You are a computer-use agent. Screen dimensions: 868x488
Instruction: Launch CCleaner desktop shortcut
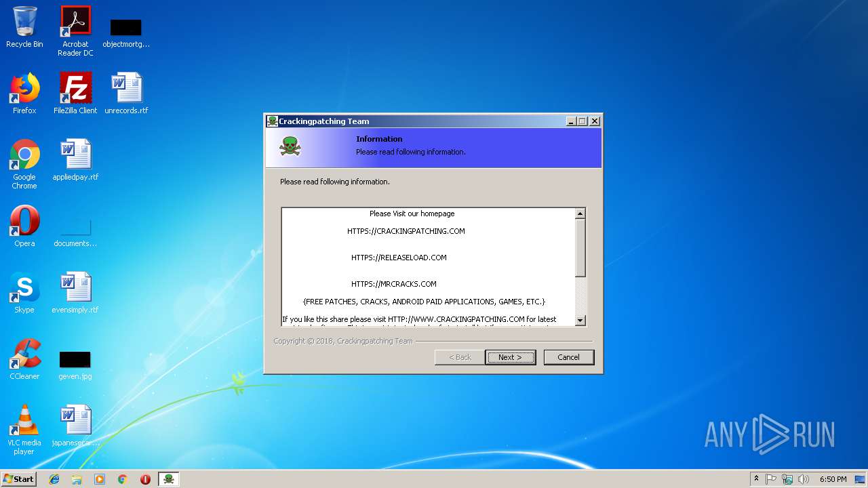click(24, 359)
